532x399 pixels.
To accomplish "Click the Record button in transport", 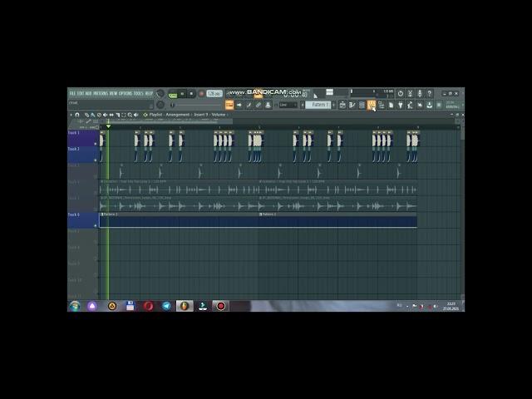I will [x=201, y=93].
